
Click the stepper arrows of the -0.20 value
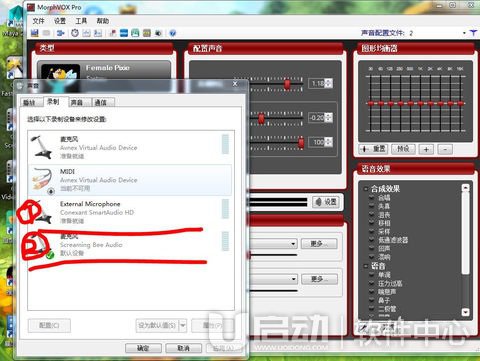click(329, 117)
